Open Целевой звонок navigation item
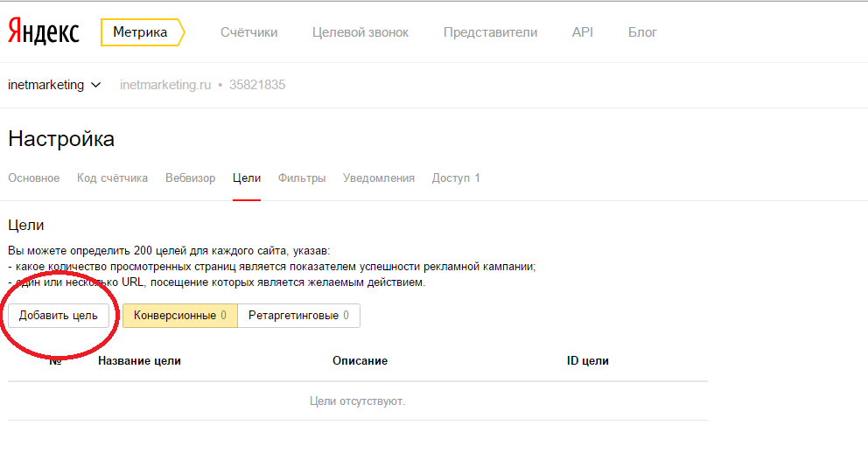The image size is (868, 453). click(360, 32)
